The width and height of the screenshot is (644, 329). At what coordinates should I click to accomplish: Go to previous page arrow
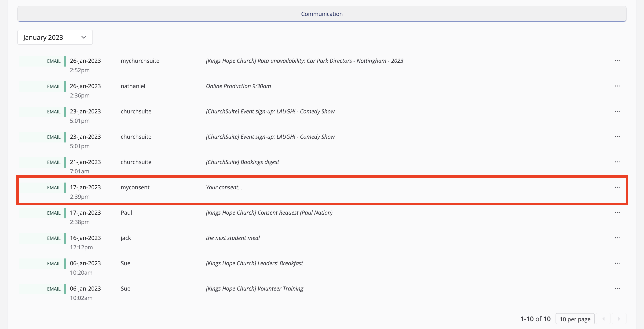coord(603,319)
